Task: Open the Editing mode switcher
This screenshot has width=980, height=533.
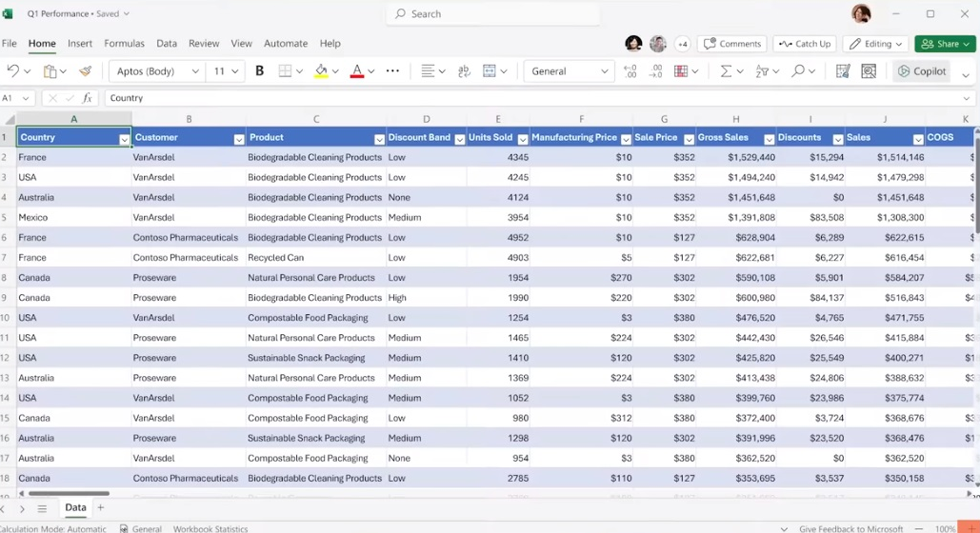Action: click(875, 44)
